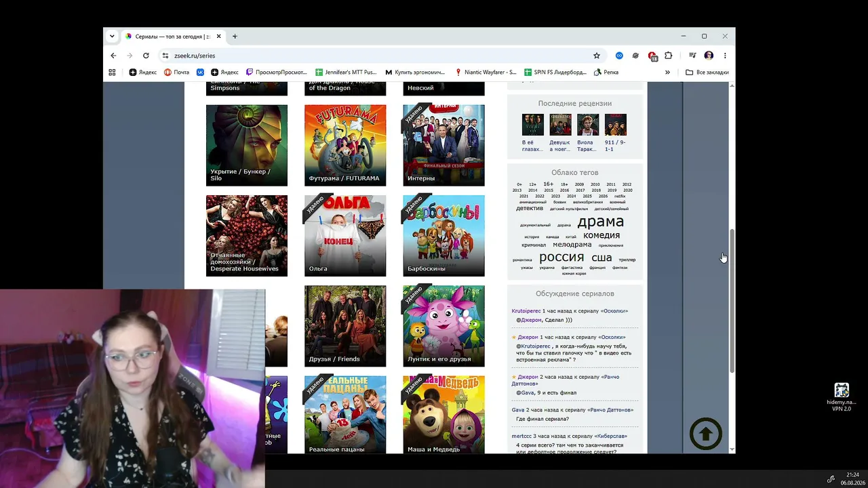Open user Krutoiperec's profile link
This screenshot has height=488, width=868.
pyautogui.click(x=526, y=311)
